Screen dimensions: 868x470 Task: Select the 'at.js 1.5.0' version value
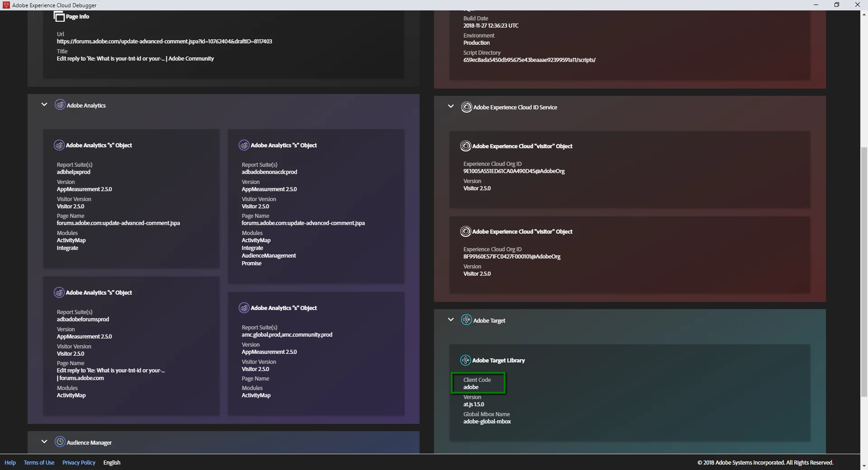[473, 404]
